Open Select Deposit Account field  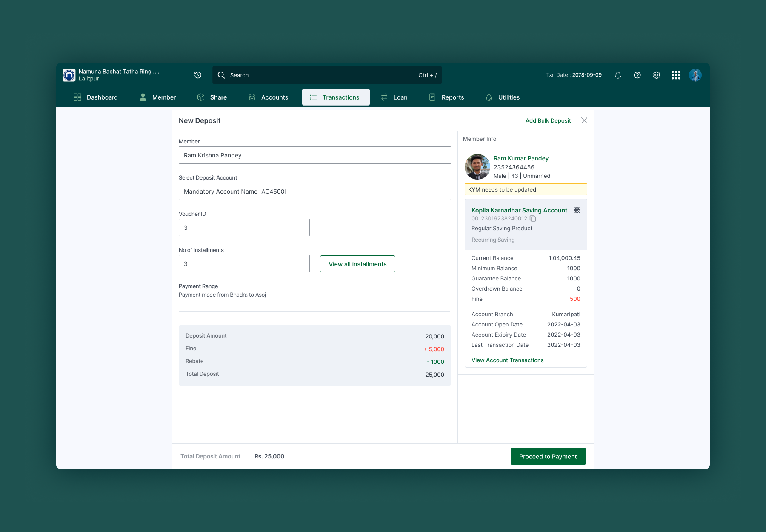(315, 192)
